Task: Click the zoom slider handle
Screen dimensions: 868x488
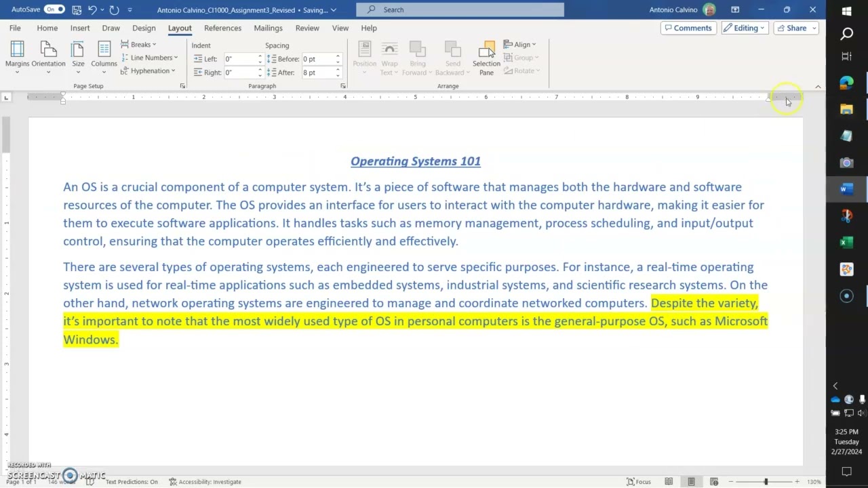Action: pos(766,482)
